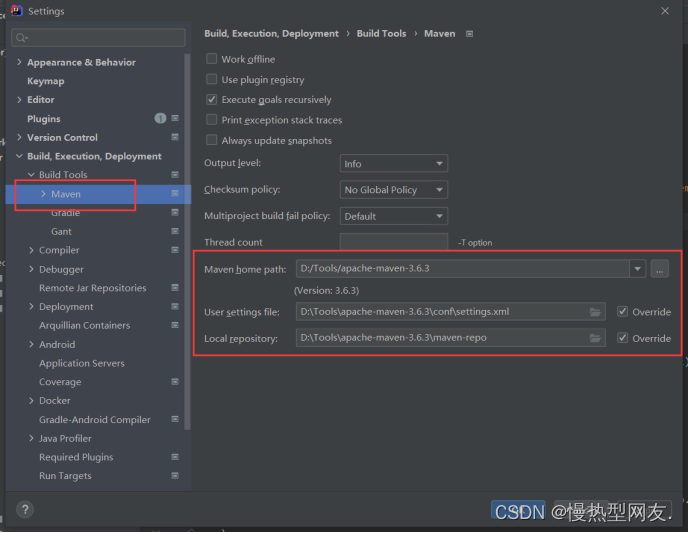
Task: Click project-scope icon on the Deployment row
Action: click(175, 306)
